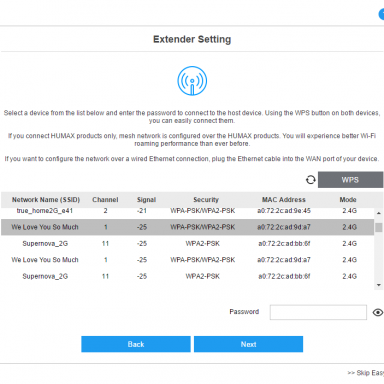
Task: Click the network list scrollbar thumb
Action: tap(379, 227)
